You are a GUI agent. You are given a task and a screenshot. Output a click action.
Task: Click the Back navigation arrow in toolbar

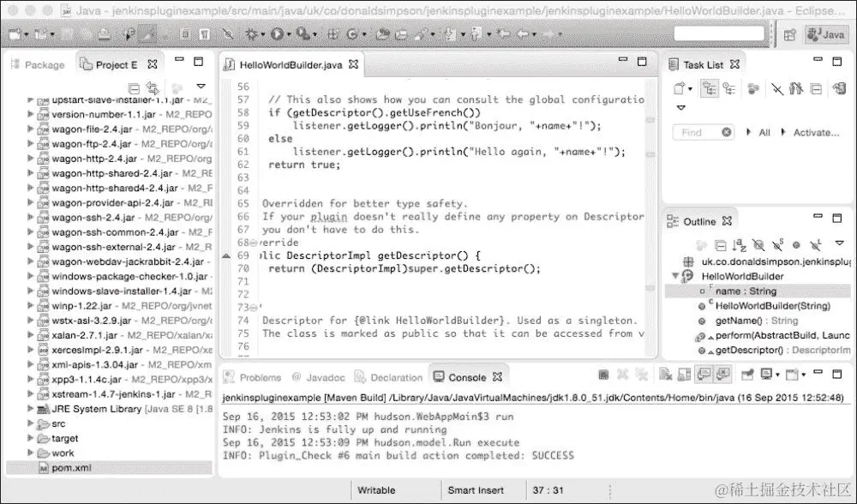523,34
